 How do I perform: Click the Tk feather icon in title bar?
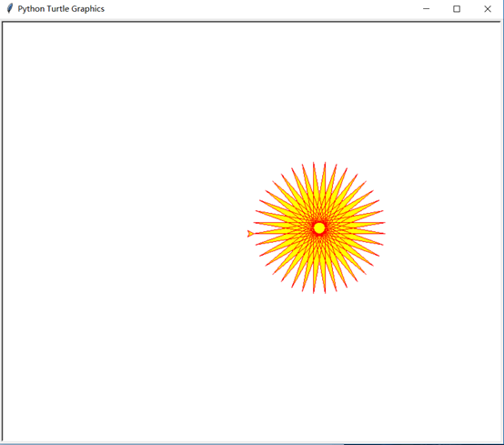pyautogui.click(x=10, y=8)
